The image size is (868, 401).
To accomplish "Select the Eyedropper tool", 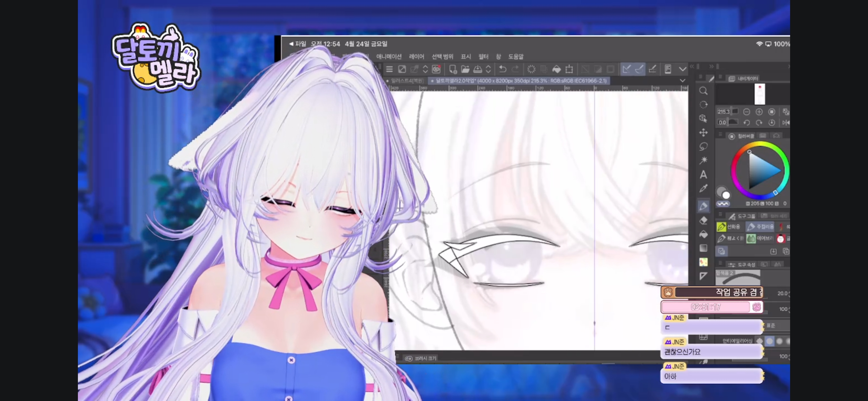I will coord(703,188).
